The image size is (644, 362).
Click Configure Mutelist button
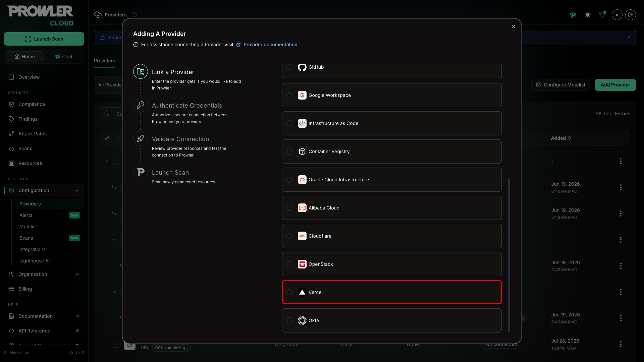(560, 85)
